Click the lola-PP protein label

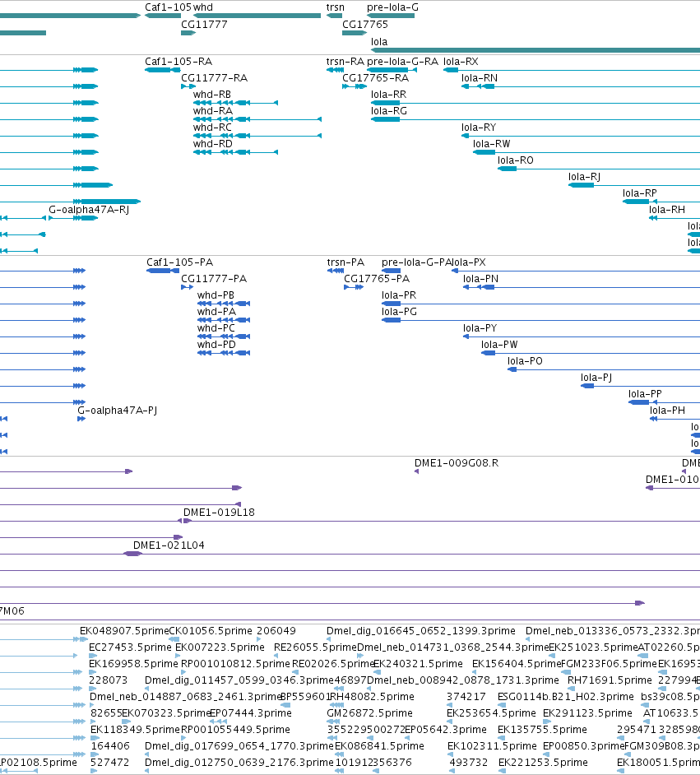(645, 394)
